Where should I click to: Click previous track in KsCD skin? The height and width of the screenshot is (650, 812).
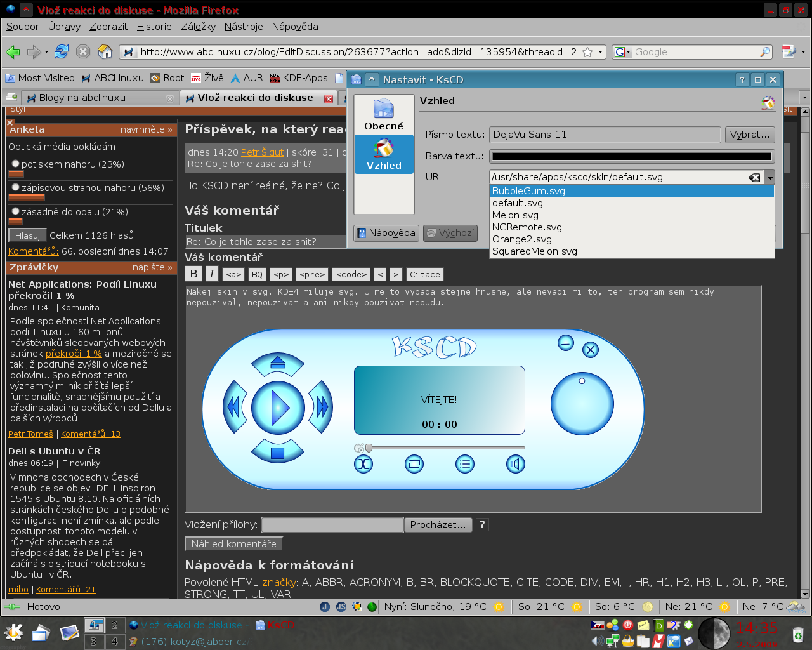click(x=235, y=407)
